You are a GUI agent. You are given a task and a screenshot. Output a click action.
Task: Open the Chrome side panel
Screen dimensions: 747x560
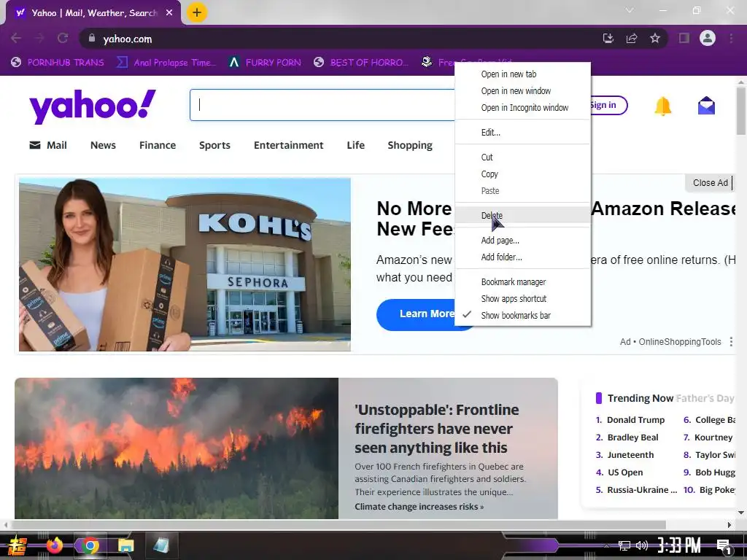[684, 38]
